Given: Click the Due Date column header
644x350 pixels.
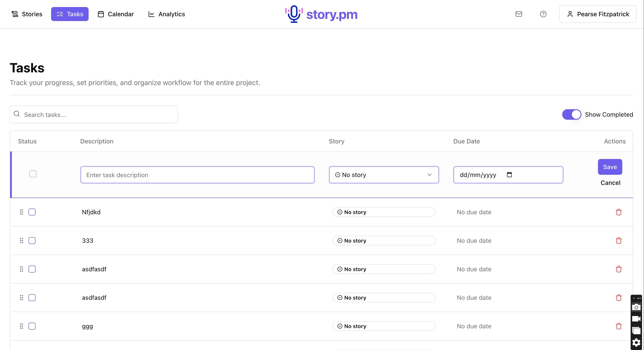Looking at the screenshot, I should 467,141.
